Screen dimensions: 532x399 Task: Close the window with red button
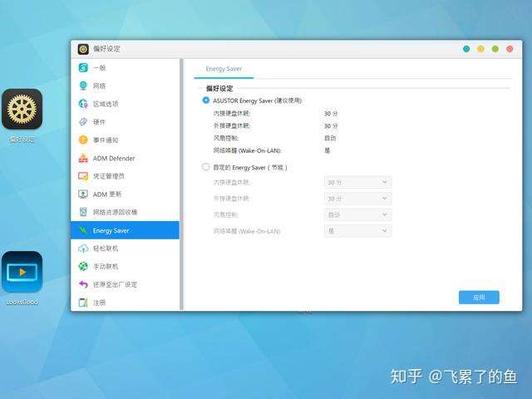click(x=510, y=49)
